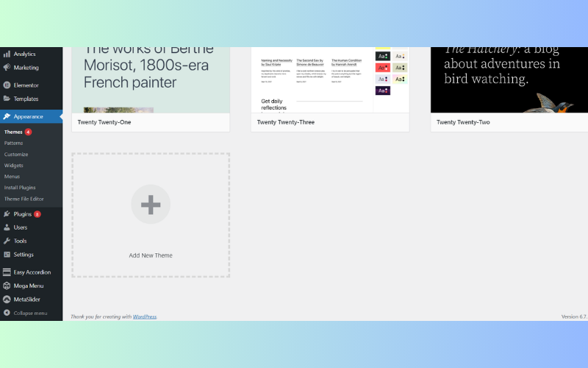Click the Analytics bar chart icon
The height and width of the screenshot is (368, 588).
tap(7, 54)
